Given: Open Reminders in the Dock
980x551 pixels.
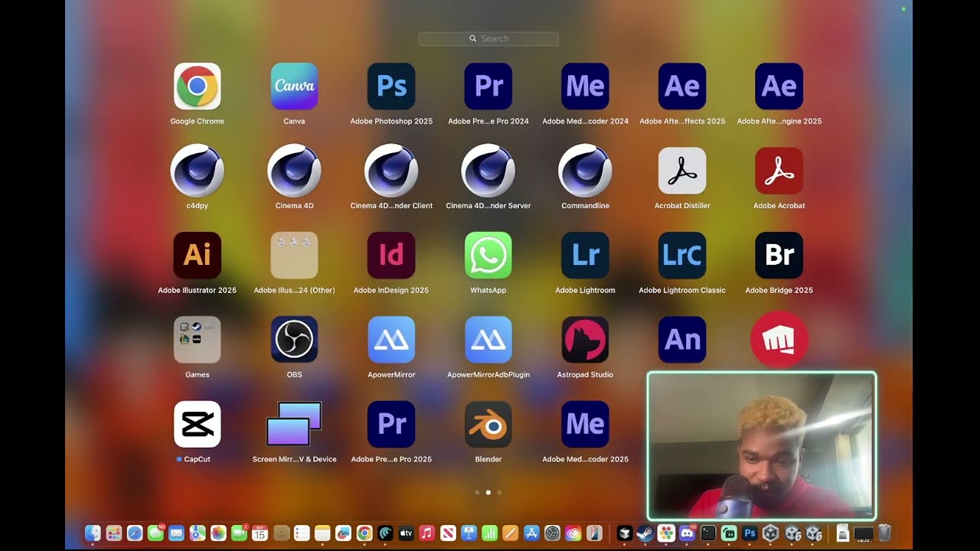Looking at the screenshot, I should [x=302, y=533].
